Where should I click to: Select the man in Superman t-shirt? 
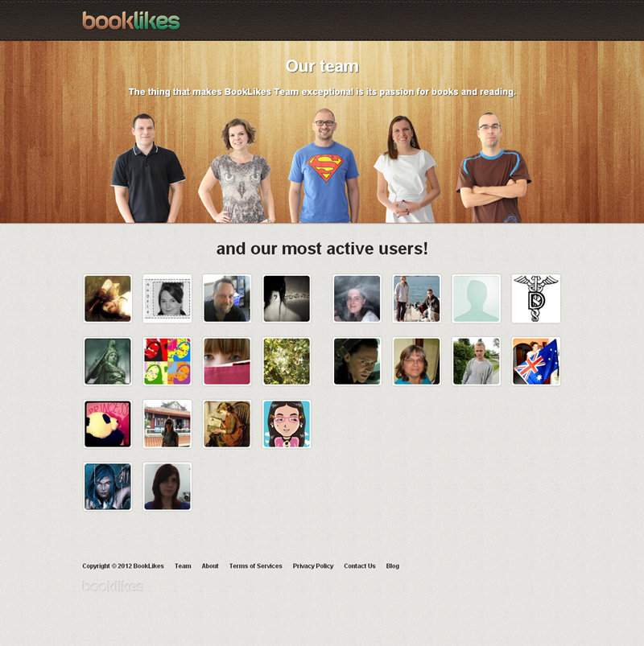click(x=324, y=166)
